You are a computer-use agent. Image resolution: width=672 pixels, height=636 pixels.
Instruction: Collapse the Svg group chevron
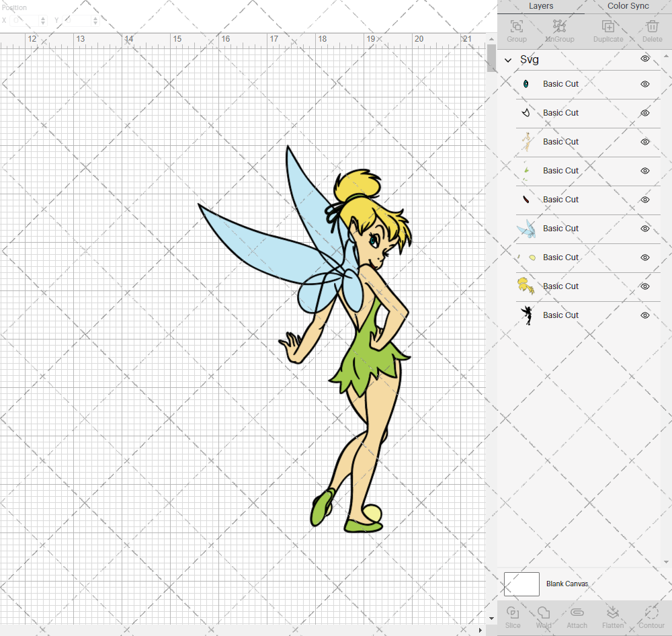pyautogui.click(x=508, y=60)
